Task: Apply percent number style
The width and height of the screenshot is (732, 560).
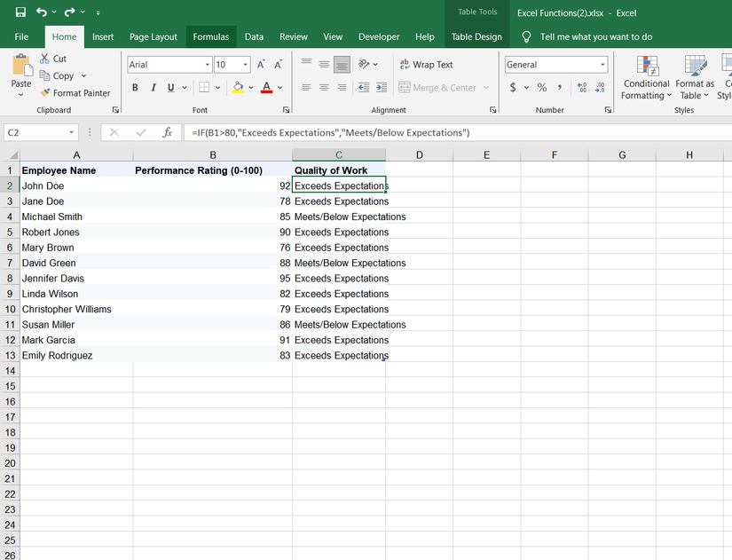Action: 541,87
